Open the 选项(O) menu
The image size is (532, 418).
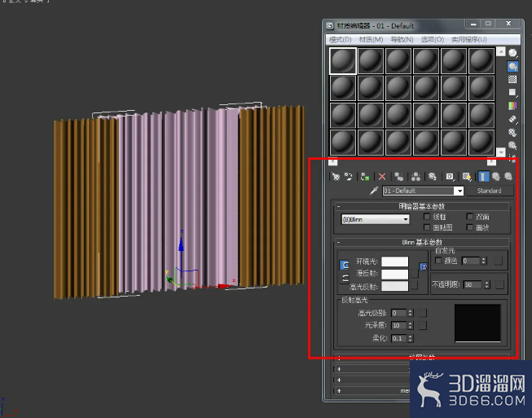(x=433, y=40)
